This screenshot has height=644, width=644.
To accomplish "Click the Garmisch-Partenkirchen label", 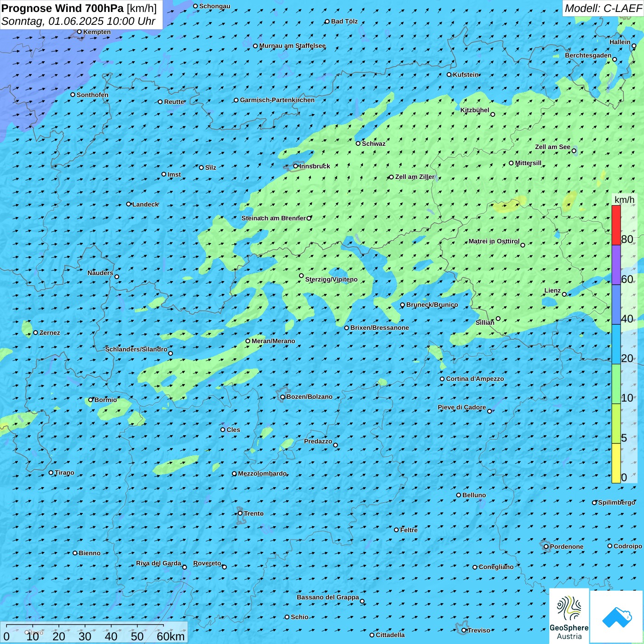I will pos(277,100).
